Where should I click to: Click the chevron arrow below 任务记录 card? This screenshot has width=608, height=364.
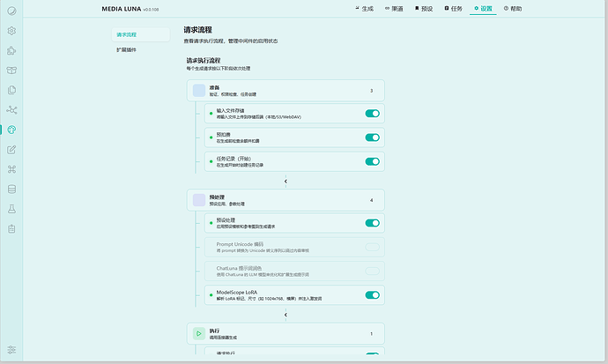[x=285, y=182]
